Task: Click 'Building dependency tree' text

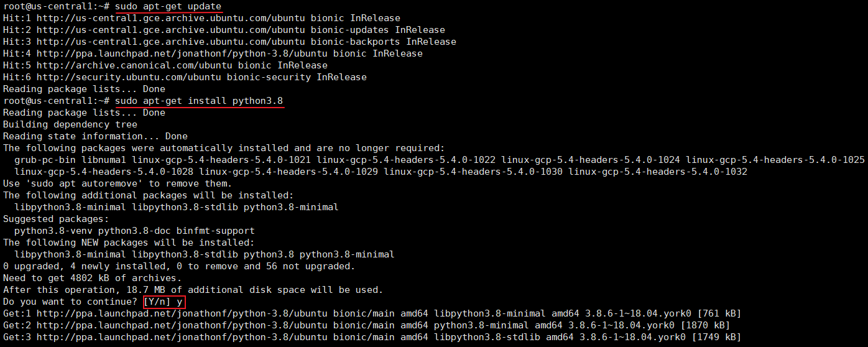Action: [70, 124]
